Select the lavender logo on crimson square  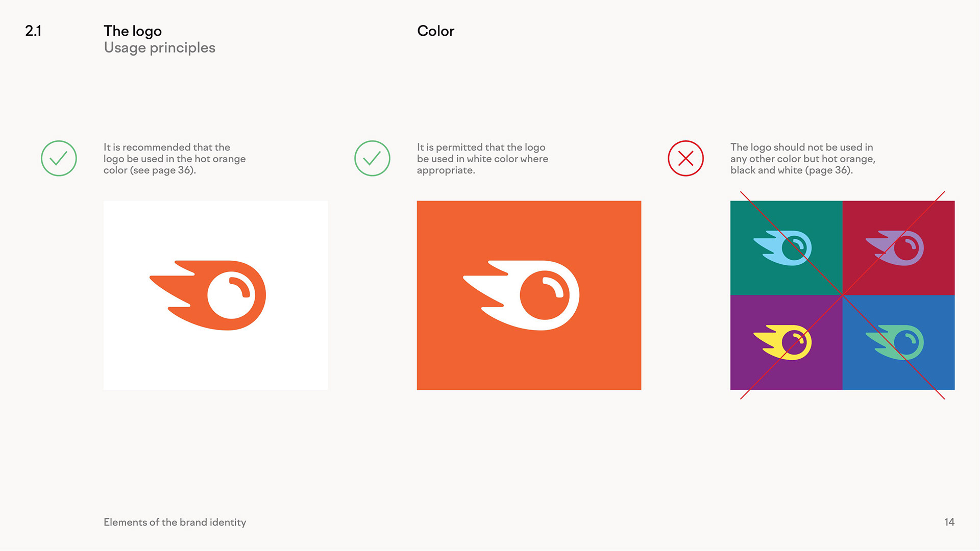(895, 248)
